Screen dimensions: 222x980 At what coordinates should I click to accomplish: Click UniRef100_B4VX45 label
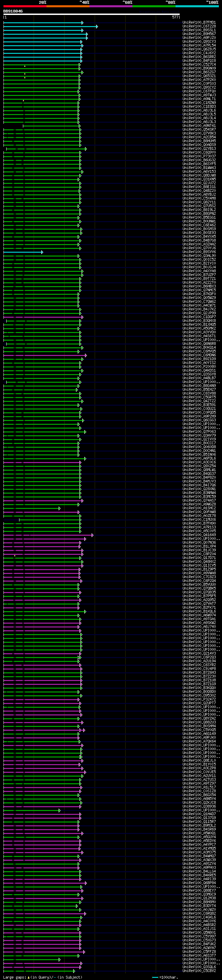click(199, 237)
